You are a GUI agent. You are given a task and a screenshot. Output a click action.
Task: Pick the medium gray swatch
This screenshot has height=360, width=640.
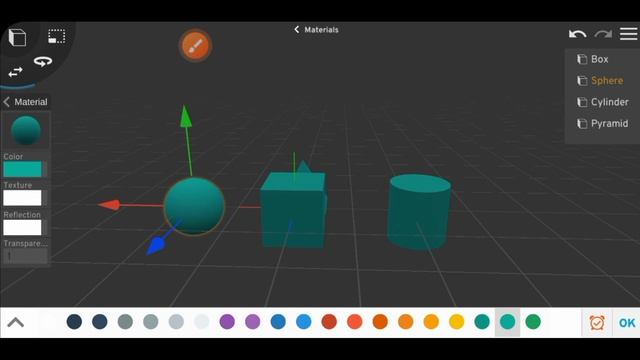coord(151,322)
